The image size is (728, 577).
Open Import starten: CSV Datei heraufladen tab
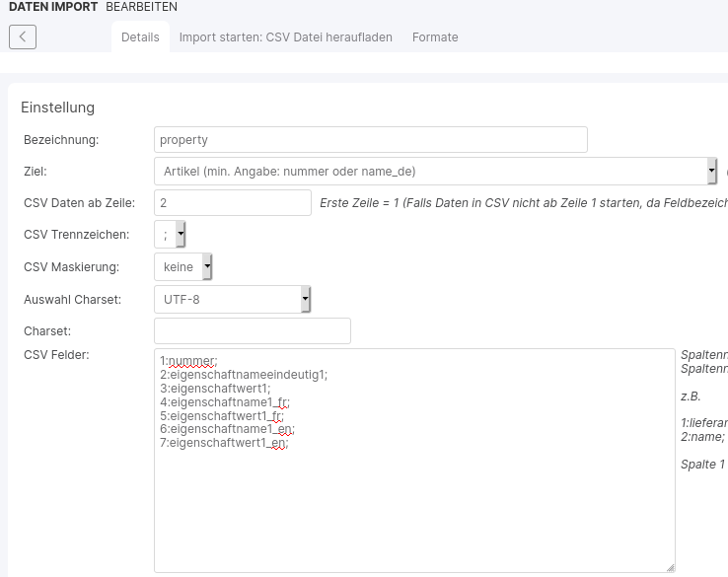pos(285,37)
